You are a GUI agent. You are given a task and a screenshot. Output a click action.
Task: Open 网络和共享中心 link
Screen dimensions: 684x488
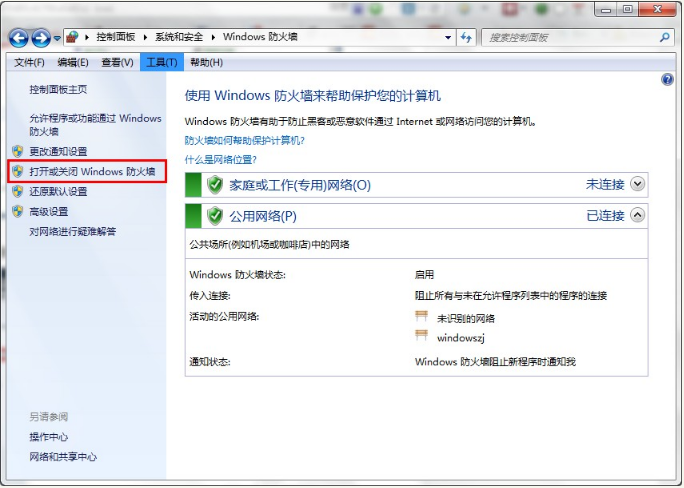[63, 457]
